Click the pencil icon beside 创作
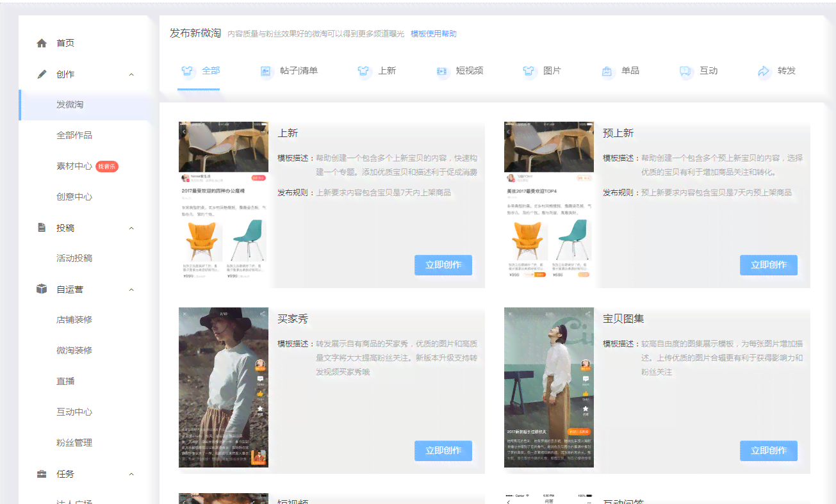 click(x=42, y=74)
